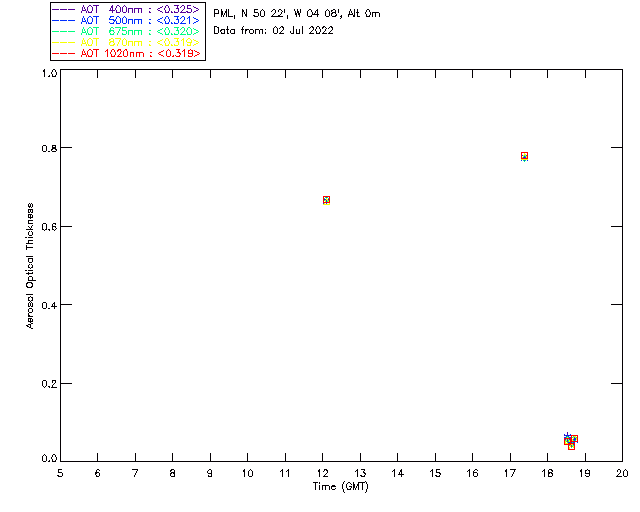The image size is (640, 512).
Task: Click y-axis tick label 0.2
Action: coord(49,384)
